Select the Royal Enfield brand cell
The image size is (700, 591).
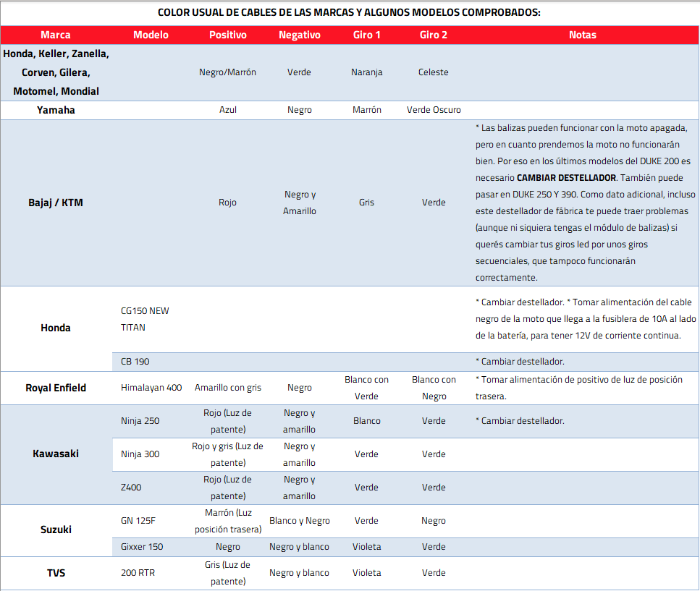point(56,388)
